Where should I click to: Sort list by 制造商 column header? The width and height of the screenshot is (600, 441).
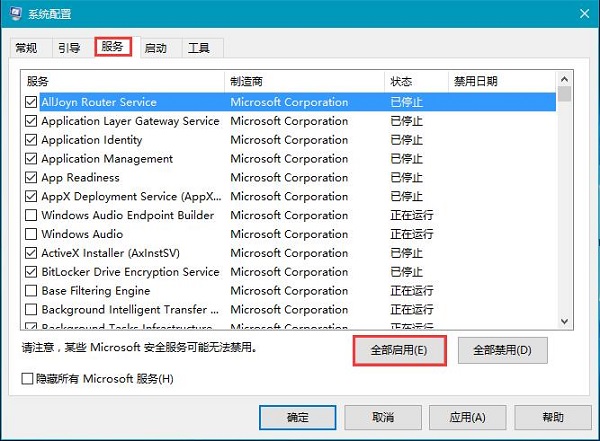tap(305, 81)
